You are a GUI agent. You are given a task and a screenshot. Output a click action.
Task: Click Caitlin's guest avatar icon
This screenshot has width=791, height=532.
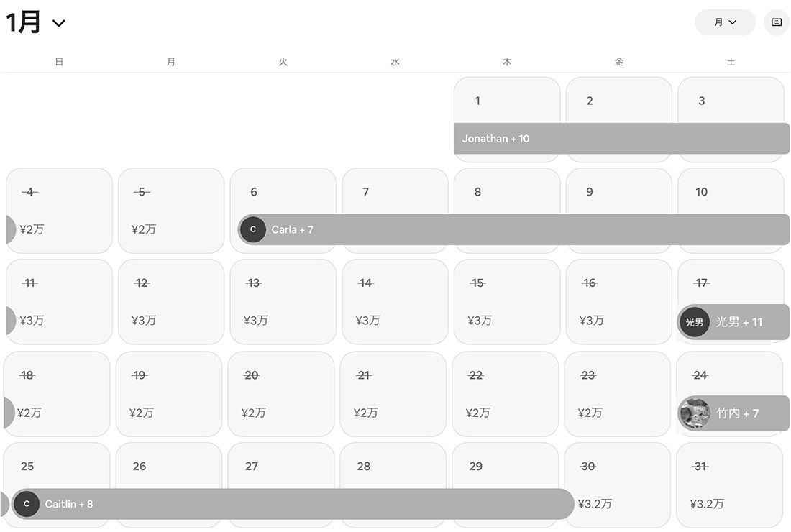click(27, 504)
